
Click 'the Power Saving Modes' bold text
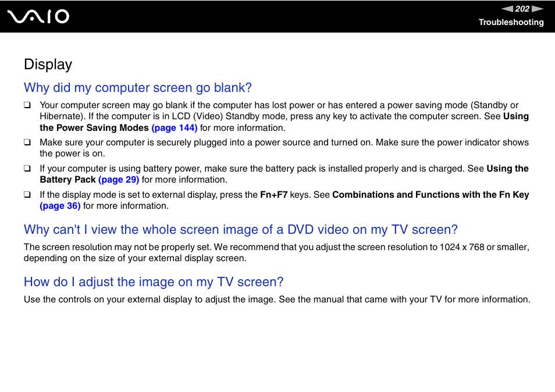(x=94, y=128)
